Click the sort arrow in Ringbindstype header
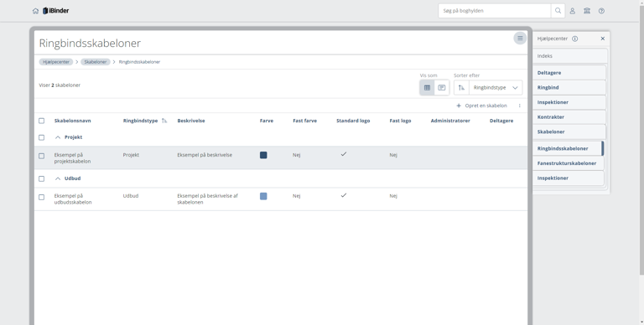The width and height of the screenshot is (644, 325). (x=164, y=121)
